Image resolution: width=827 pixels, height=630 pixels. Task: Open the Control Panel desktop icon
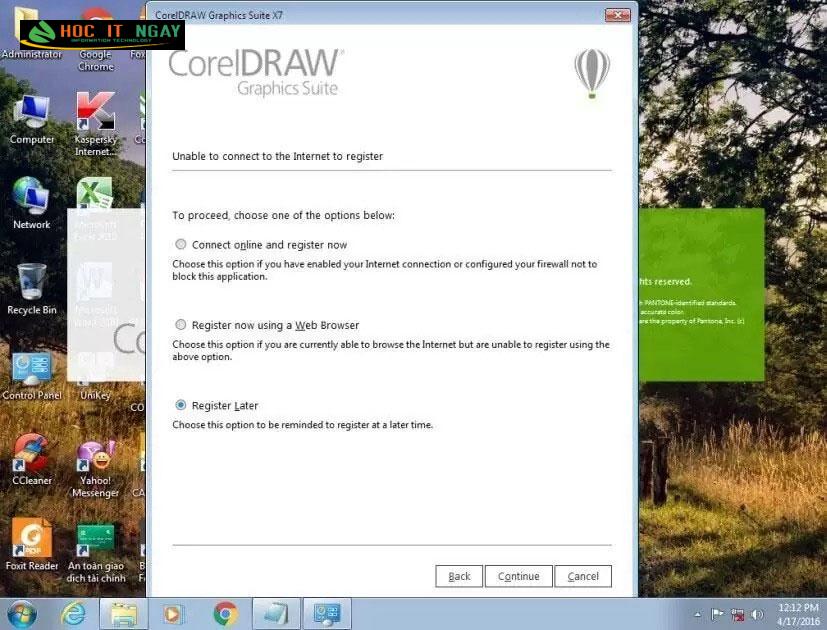(x=32, y=375)
